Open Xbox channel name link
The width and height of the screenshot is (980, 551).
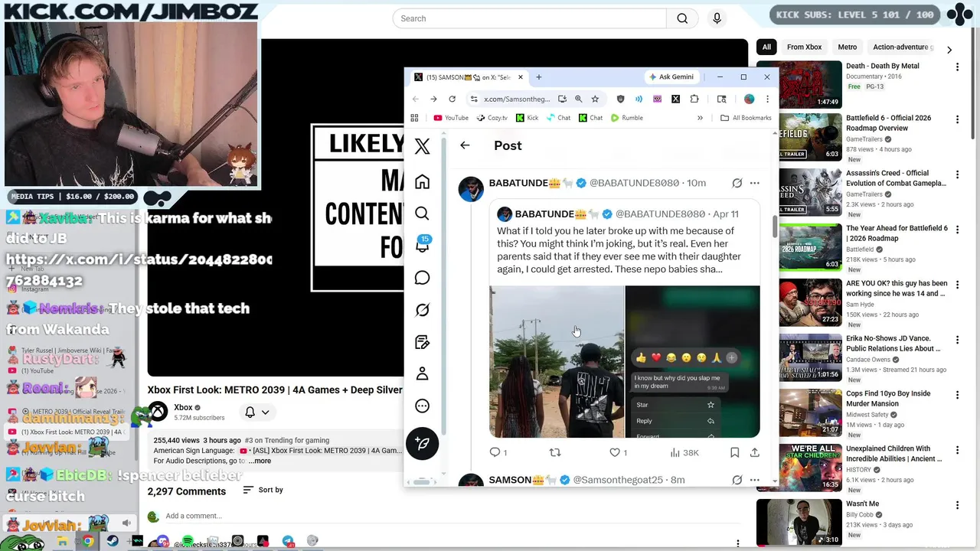(x=183, y=408)
